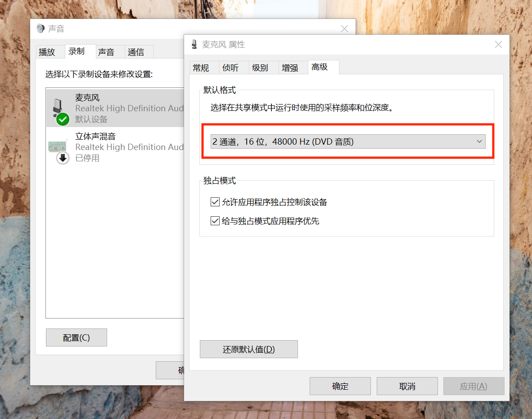Switch to the 播放 tab in 声音 window
The width and height of the screenshot is (532, 419).
(x=47, y=52)
